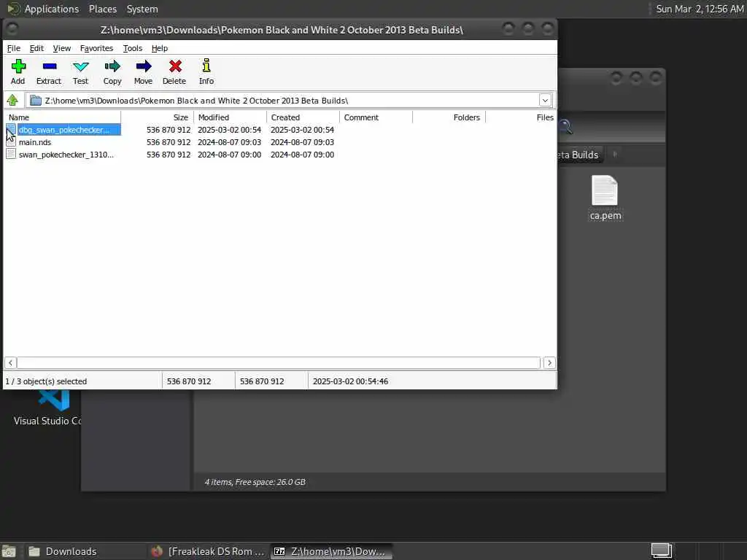Expand the address bar path dropdown
This screenshot has height=560, width=747.
click(x=545, y=101)
